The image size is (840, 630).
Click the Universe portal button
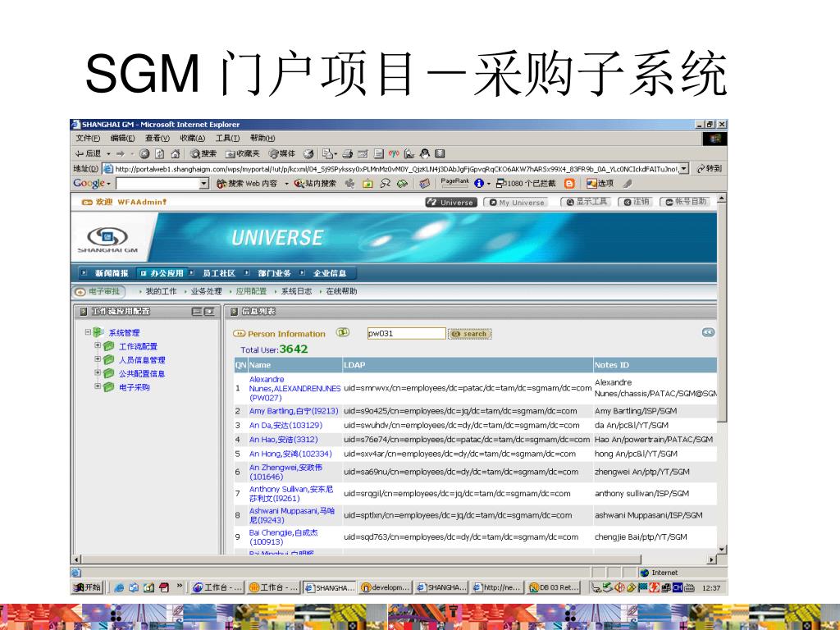pos(451,203)
